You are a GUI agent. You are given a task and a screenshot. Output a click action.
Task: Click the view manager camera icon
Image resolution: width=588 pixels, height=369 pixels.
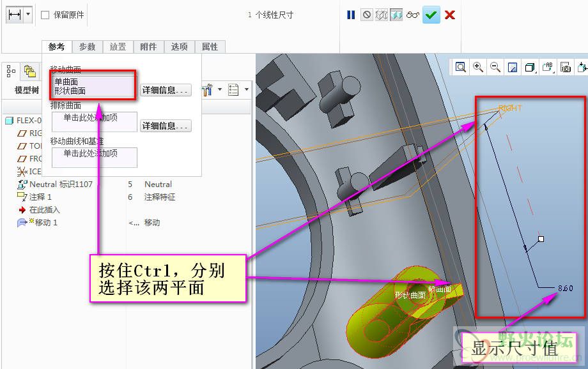click(x=566, y=68)
